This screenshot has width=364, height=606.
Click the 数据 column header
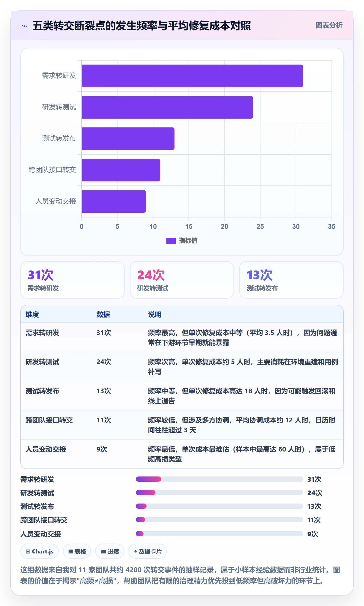coord(103,314)
